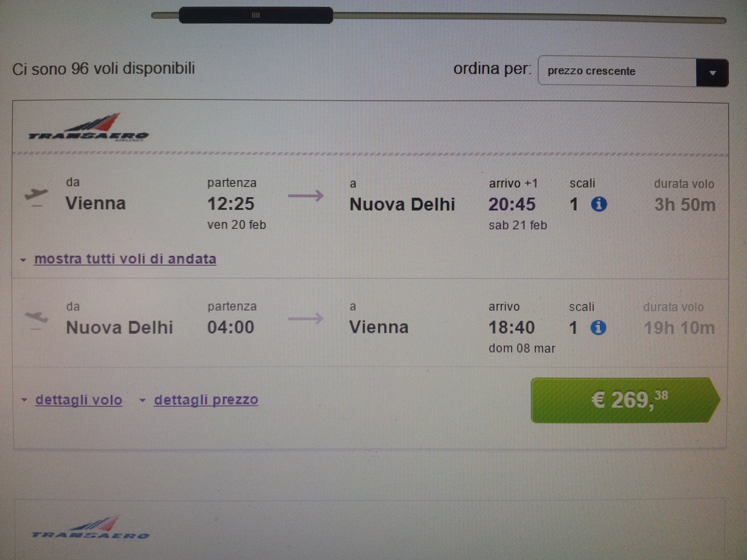This screenshot has height=560, width=747.
Task: Click the return plane icon beside Nuova Delhi
Action: pos(36,320)
